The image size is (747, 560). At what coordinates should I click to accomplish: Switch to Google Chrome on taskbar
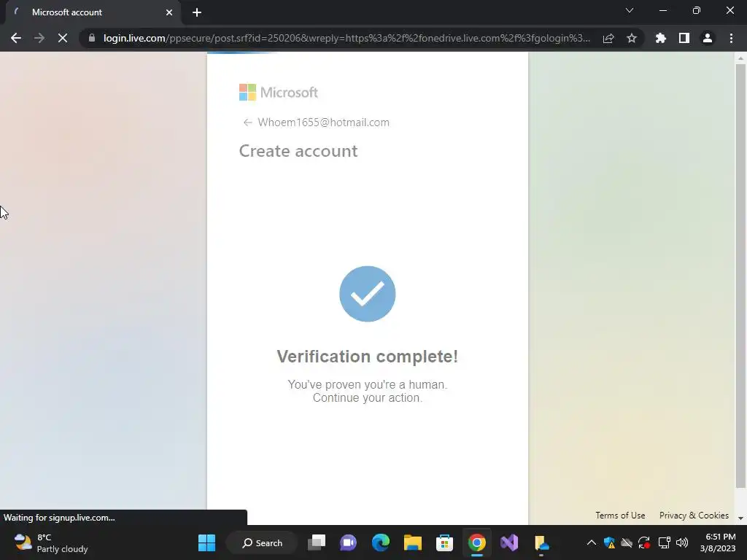tap(476, 542)
